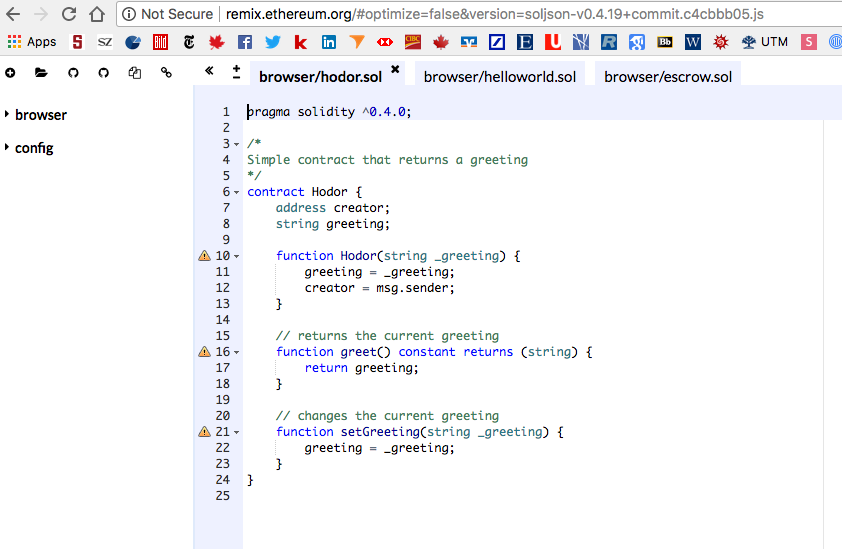Viewport: 842px width, 549px height.
Task: View site info next to Not Secure
Action: click(x=129, y=14)
